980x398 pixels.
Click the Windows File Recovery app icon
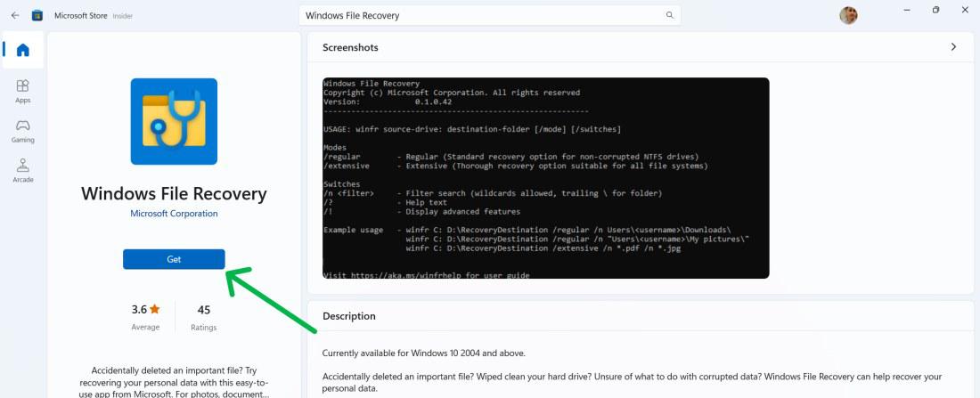174,121
